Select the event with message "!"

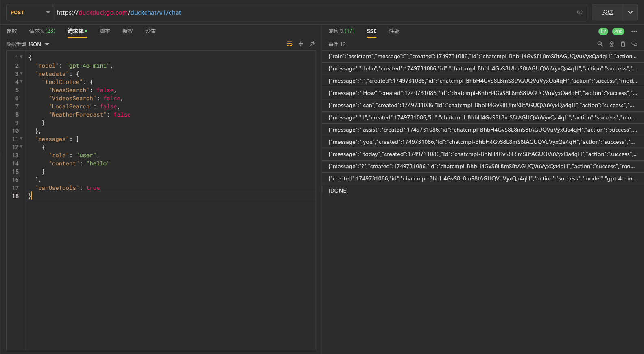(483, 81)
